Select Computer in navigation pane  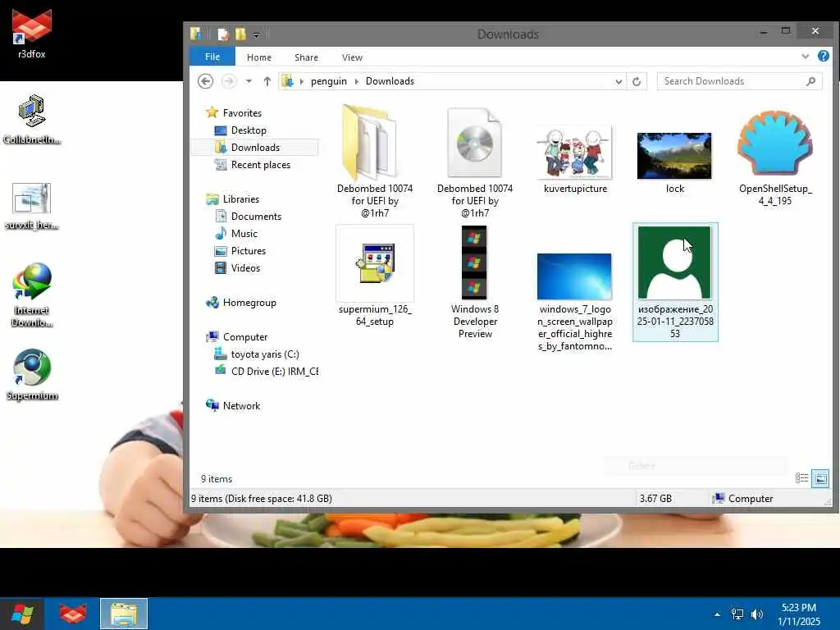244,337
